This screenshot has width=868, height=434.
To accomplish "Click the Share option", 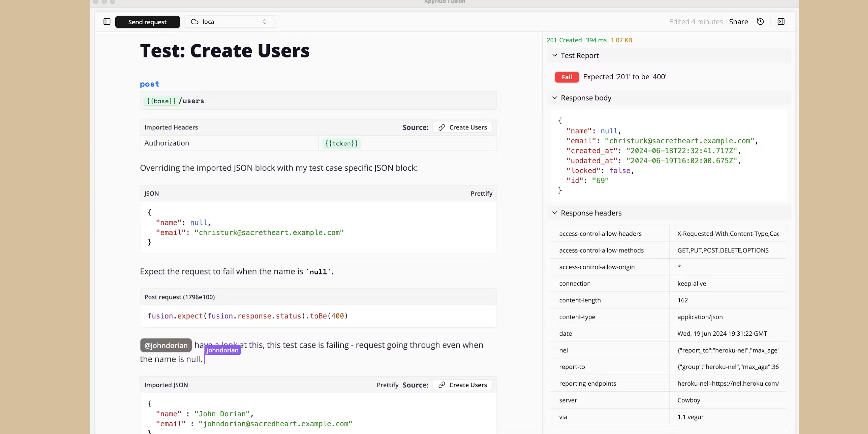I will (738, 21).
